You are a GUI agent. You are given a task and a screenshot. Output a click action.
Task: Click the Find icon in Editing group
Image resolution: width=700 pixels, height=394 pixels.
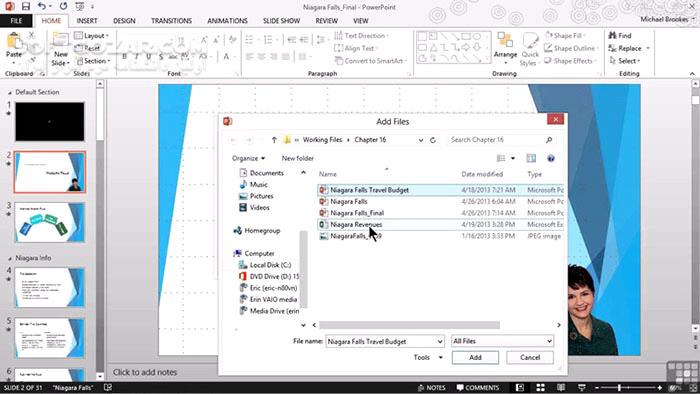[x=612, y=35]
